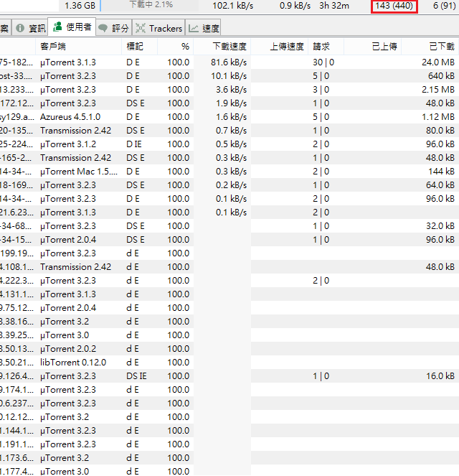Click the graph icon on 速度 tab
This screenshot has height=476, width=459.
194,28
